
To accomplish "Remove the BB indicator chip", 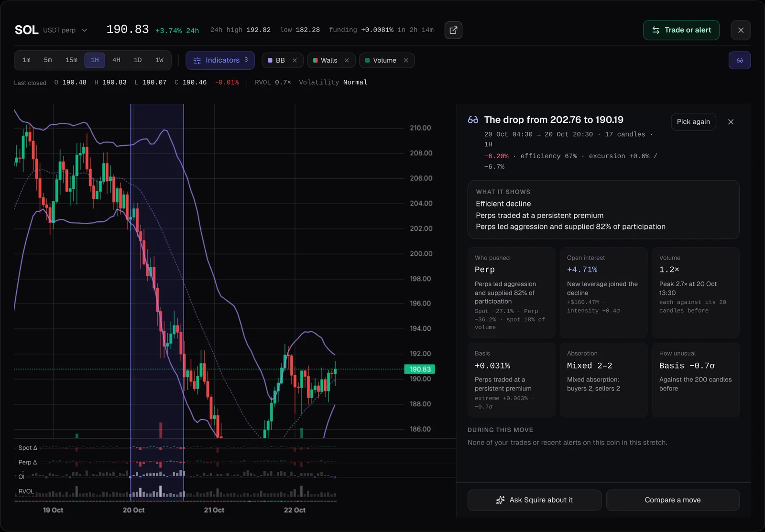I will coord(295,61).
